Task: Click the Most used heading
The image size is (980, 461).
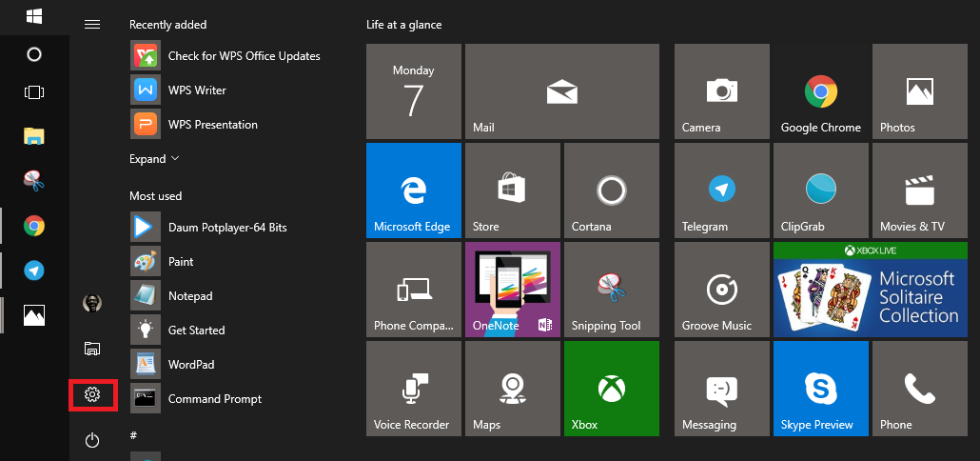Action: pos(156,196)
